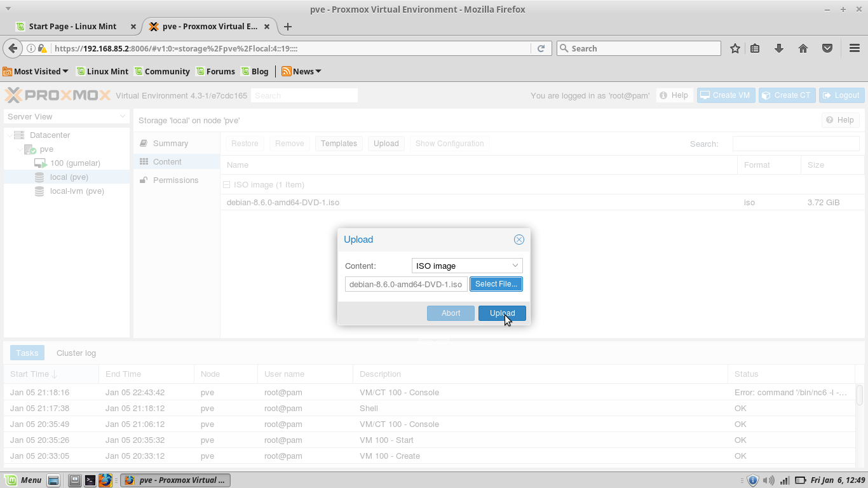Click the Logout button

(x=841, y=95)
